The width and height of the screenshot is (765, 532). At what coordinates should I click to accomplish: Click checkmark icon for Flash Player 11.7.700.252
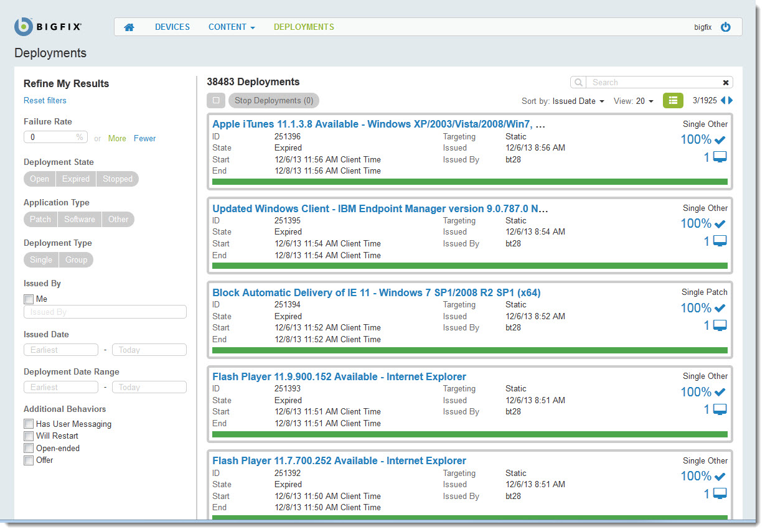coord(720,477)
